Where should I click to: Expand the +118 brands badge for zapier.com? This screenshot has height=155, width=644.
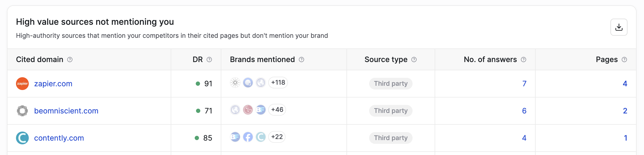point(278,83)
